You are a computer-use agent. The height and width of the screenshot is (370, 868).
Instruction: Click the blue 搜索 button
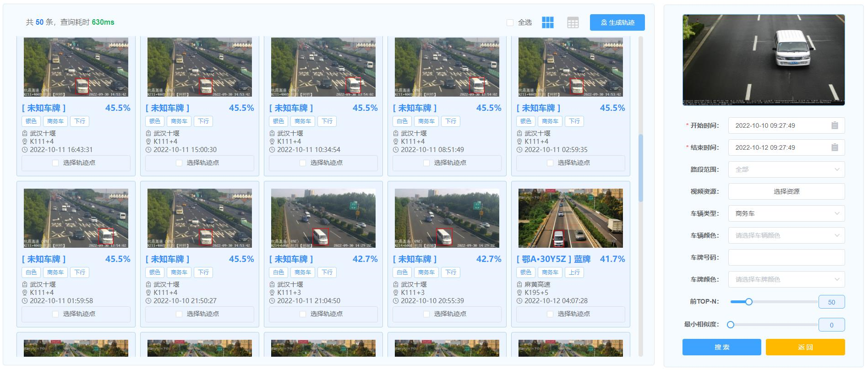pos(721,347)
